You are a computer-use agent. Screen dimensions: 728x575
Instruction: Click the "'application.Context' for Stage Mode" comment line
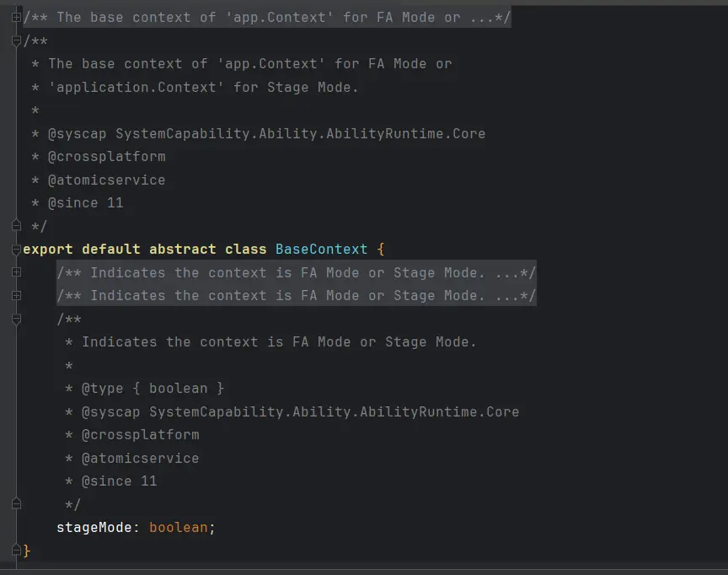(x=203, y=87)
